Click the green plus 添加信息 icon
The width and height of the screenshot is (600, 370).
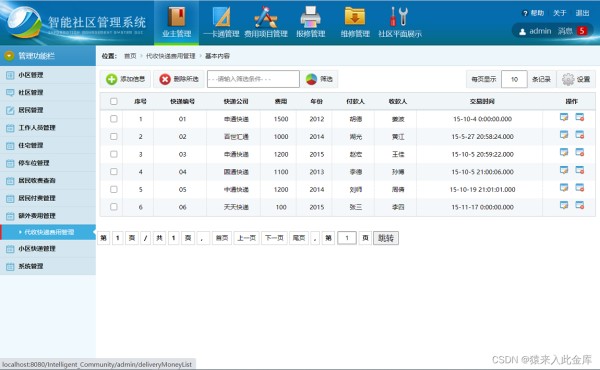(x=111, y=79)
